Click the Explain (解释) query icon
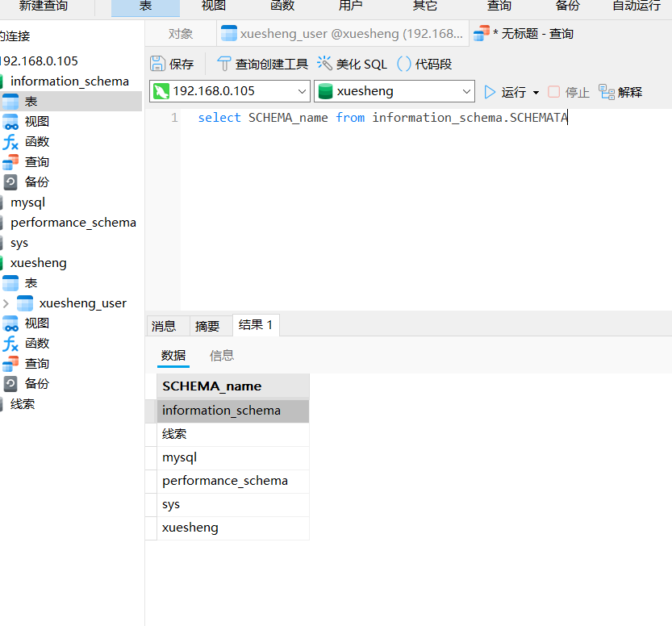672x626 pixels. click(x=607, y=92)
